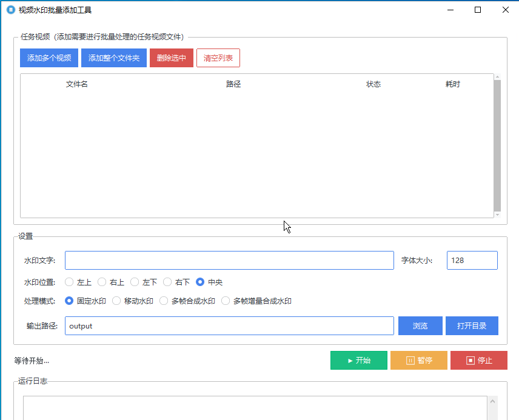Click 添加整个文件夹 button
Image resolution: width=519 pixels, height=420 pixels.
pyautogui.click(x=114, y=58)
